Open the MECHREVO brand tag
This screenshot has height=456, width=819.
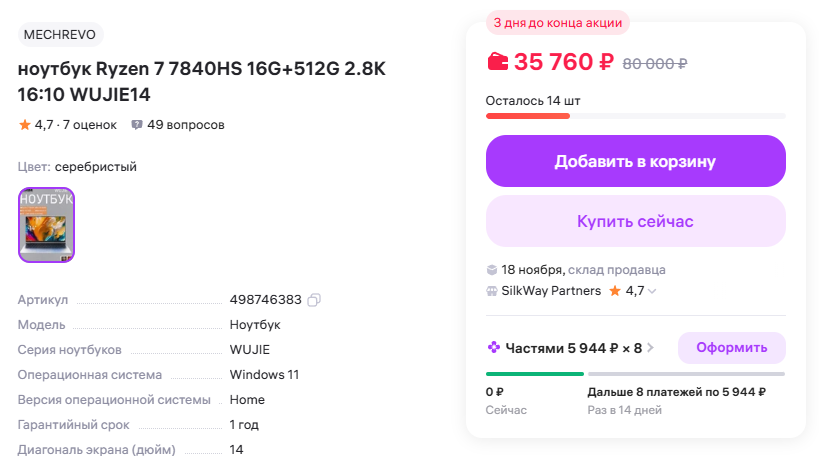coord(61,34)
